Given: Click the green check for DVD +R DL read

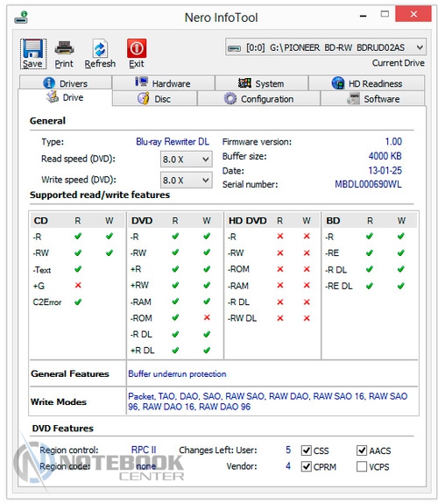Looking at the screenshot, I should [x=175, y=350].
